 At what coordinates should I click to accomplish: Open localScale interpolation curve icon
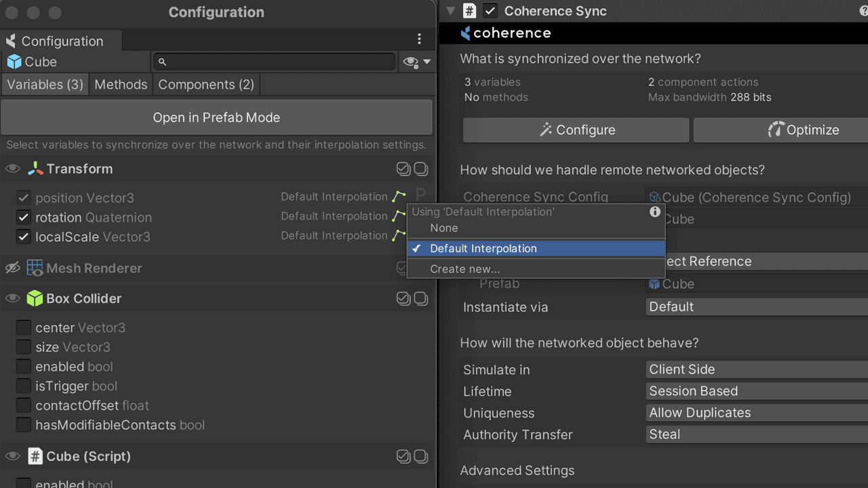(399, 236)
